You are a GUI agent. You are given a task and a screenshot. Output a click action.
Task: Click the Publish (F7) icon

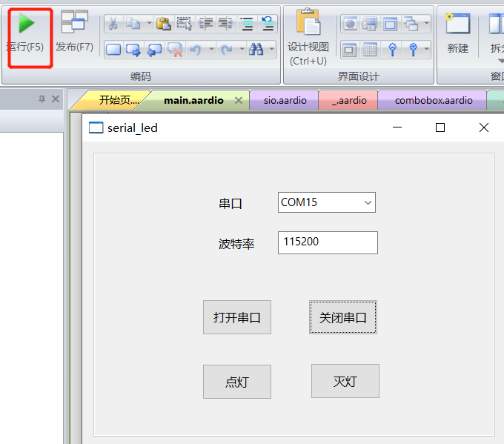pyautogui.click(x=75, y=21)
